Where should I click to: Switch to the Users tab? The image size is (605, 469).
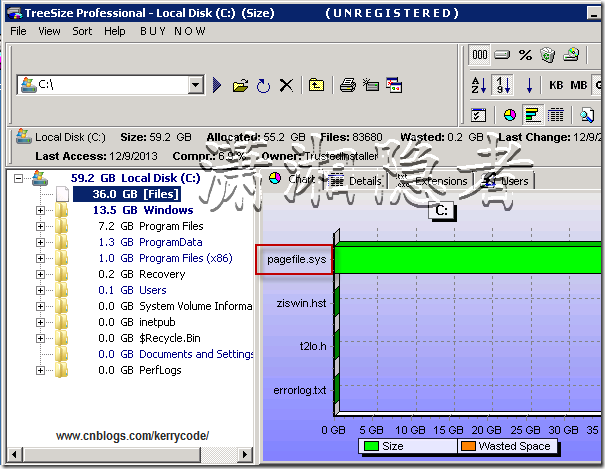(506, 181)
